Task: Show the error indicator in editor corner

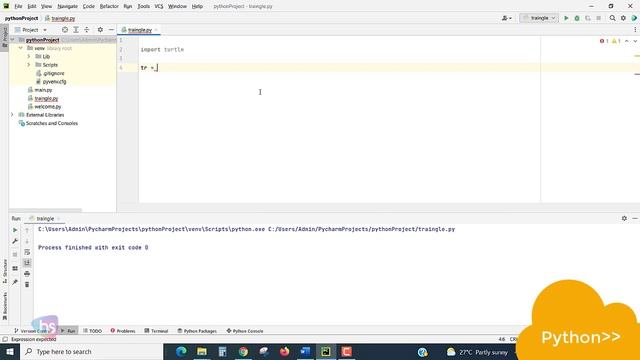Action: (604, 41)
